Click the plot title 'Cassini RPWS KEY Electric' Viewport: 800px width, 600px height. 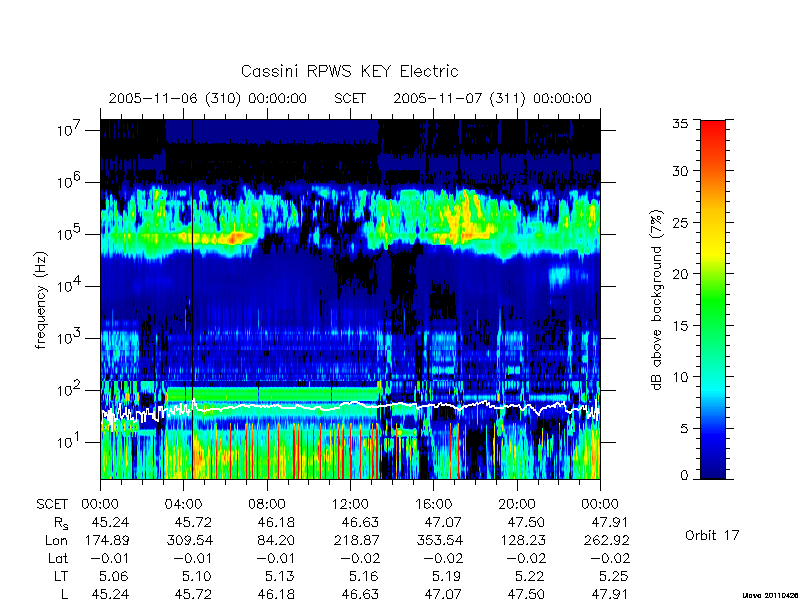point(349,71)
